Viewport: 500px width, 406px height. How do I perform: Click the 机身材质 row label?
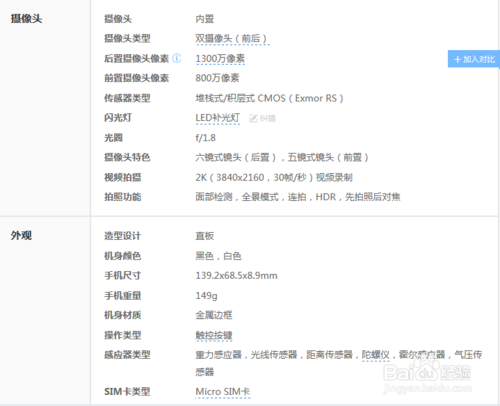(123, 315)
